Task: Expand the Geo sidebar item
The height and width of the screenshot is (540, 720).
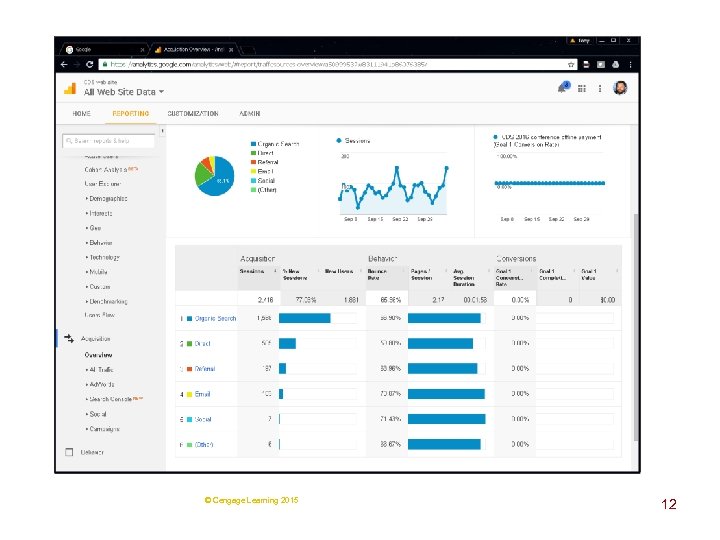Action: click(93, 228)
